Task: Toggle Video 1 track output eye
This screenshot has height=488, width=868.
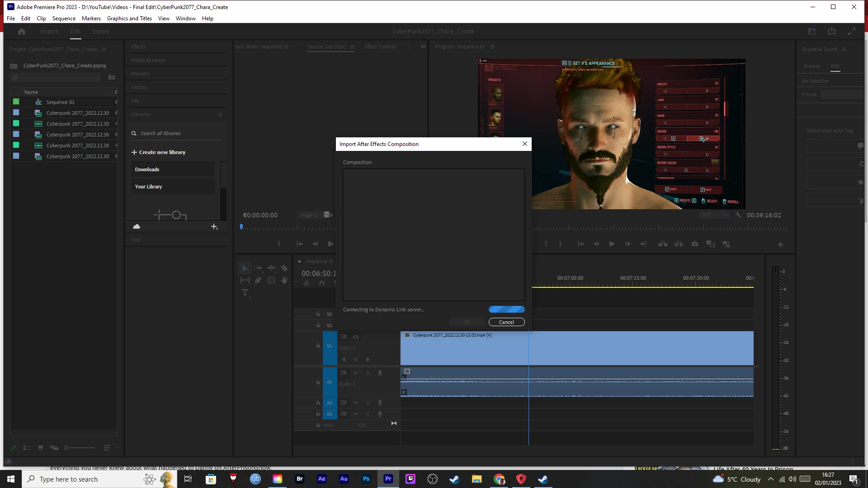Action: 356,337
